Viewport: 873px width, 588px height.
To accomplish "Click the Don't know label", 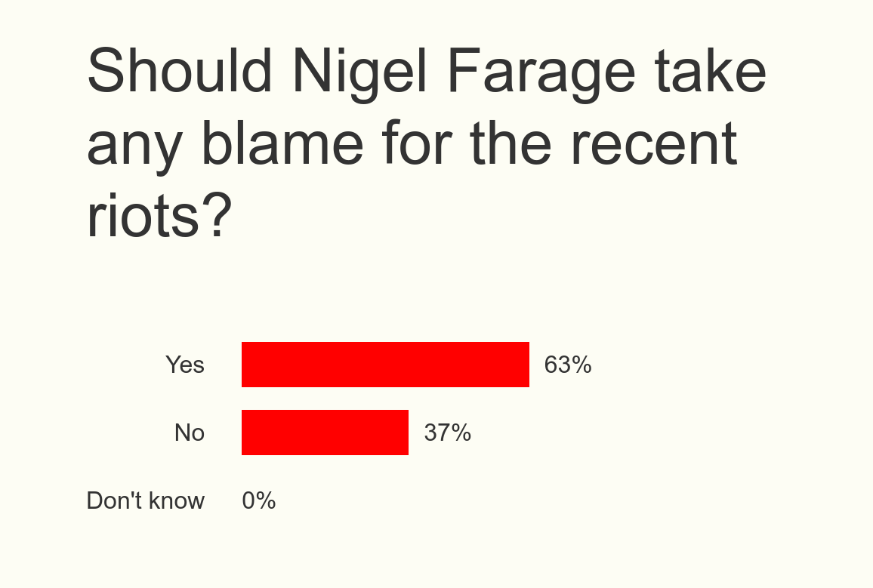I will [146, 500].
